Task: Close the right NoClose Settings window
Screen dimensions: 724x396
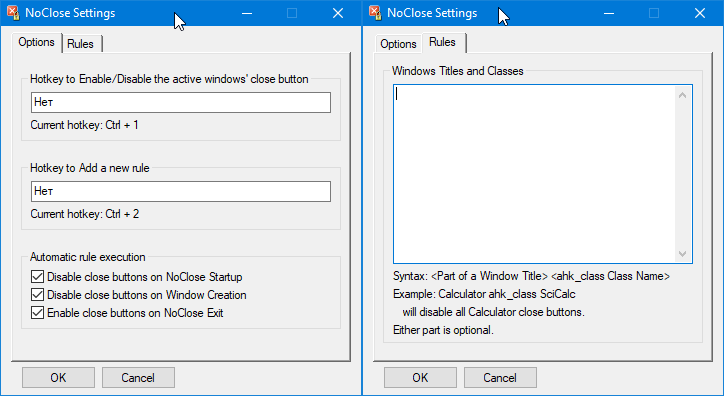Action: 700,13
